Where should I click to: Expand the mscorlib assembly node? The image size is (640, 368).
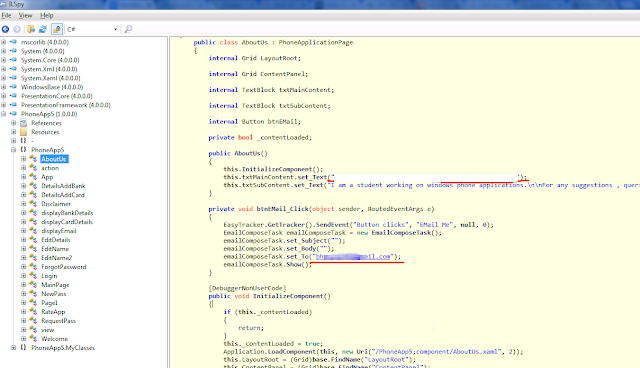[x=4, y=42]
